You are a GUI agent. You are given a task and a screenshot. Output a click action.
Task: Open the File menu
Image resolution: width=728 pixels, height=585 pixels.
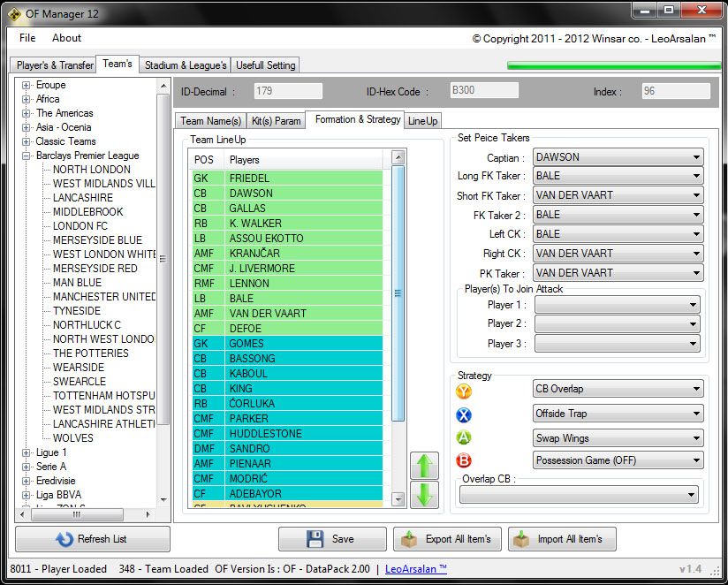(x=27, y=38)
